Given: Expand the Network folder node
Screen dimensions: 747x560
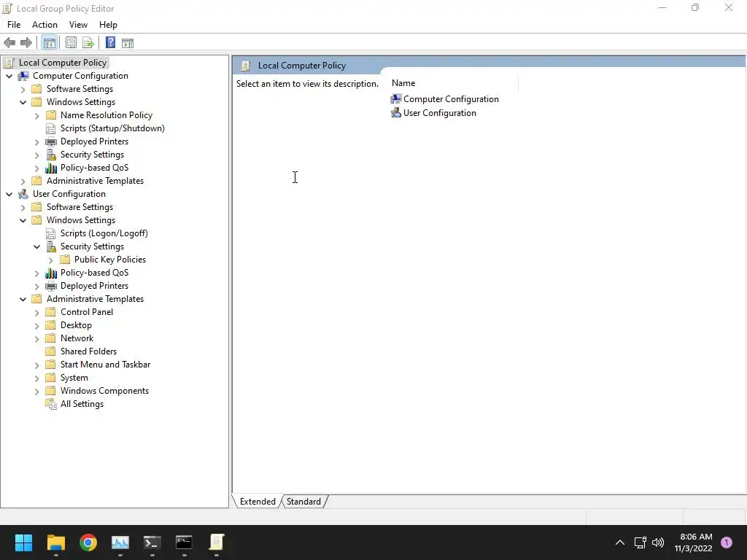Looking at the screenshot, I should (x=36, y=338).
